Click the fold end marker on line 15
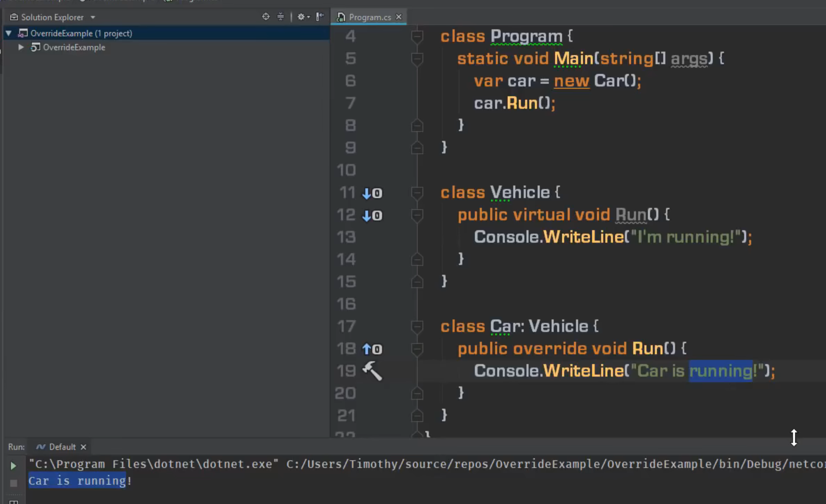This screenshot has height=504, width=826. [x=417, y=282]
